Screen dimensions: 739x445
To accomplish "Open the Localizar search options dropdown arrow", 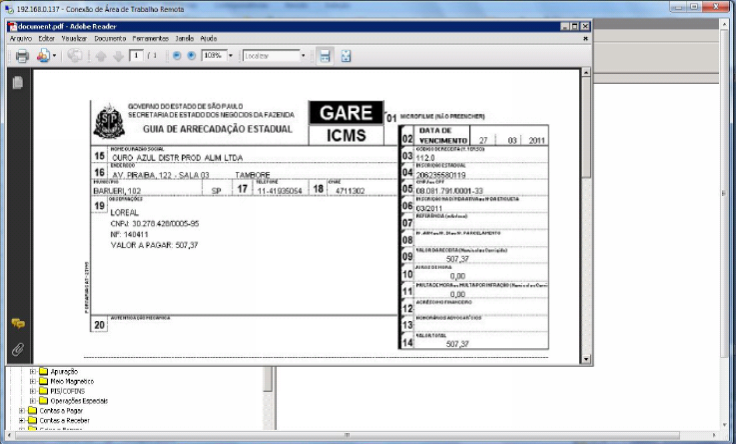I will (x=303, y=56).
